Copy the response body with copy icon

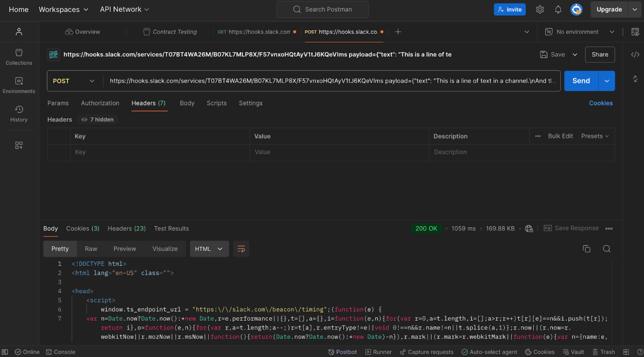pos(587,249)
